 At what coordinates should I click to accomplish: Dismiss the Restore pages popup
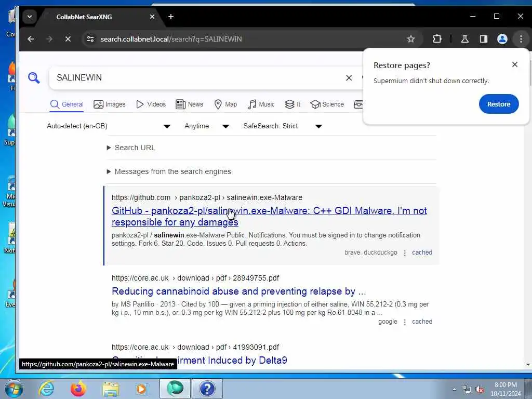[x=515, y=64]
